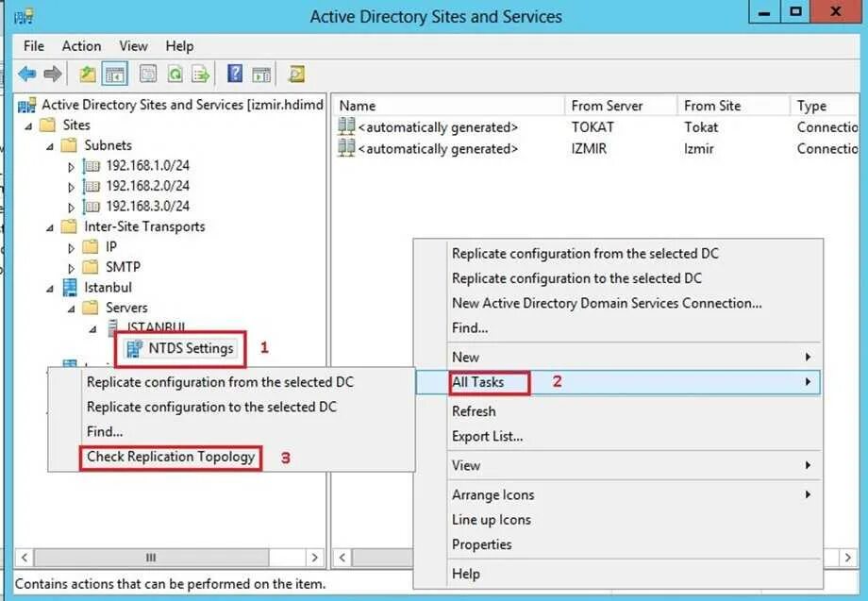Select the NTDS Settings tree item
This screenshot has width=868, height=601.
click(x=191, y=349)
